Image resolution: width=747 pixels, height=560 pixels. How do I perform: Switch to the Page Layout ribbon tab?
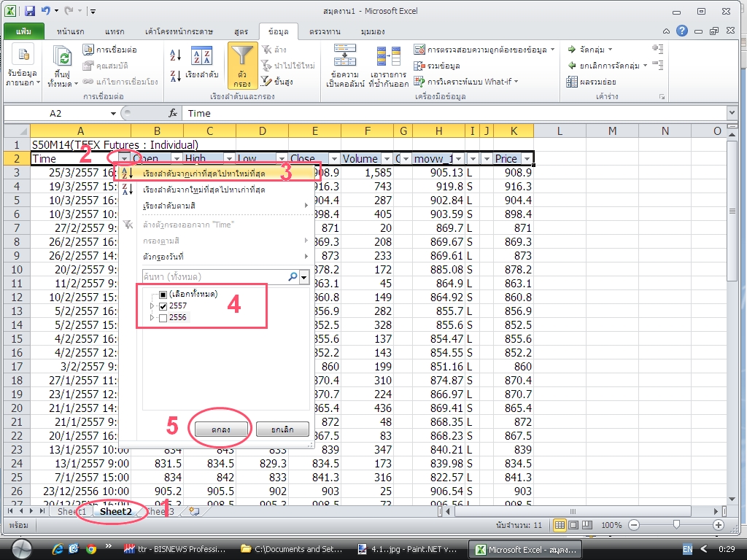[x=179, y=31]
